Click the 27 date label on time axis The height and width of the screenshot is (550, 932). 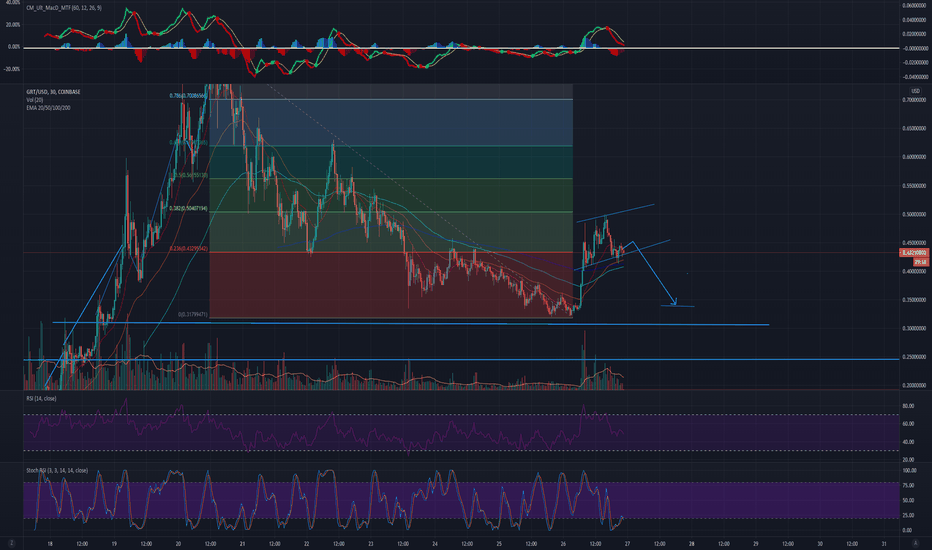click(x=627, y=543)
